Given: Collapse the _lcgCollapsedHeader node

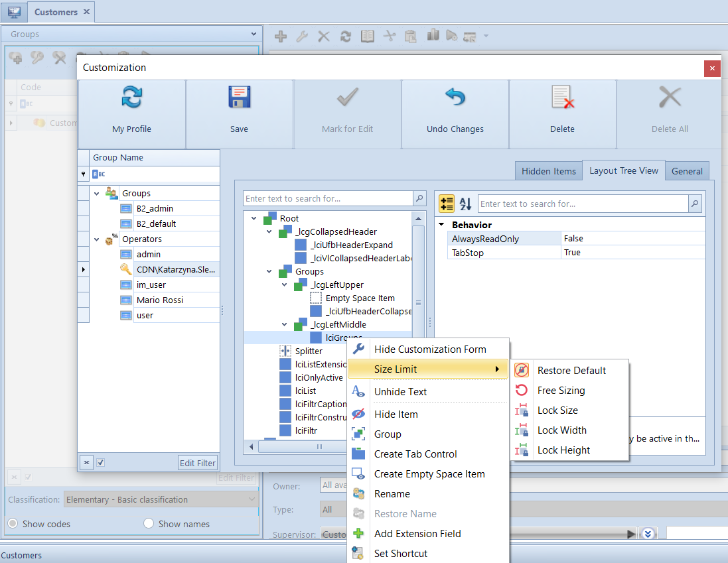Looking at the screenshot, I should pos(269,231).
